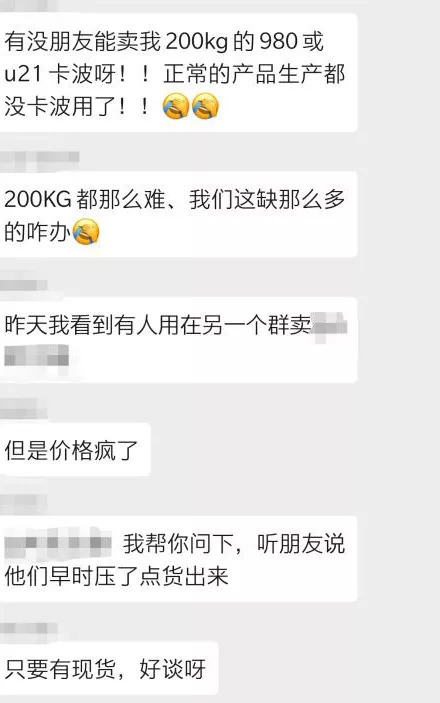Select the message about 200kg 980 or u21 卡波
440x703 pixels.
click(x=178, y=73)
